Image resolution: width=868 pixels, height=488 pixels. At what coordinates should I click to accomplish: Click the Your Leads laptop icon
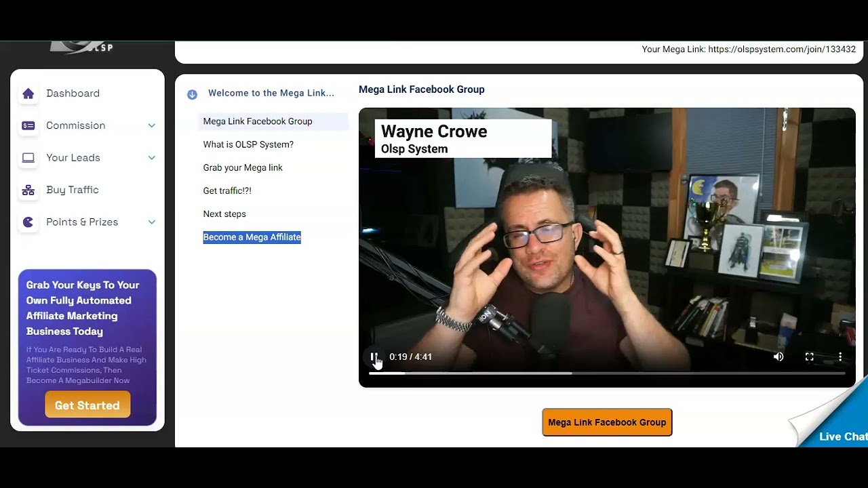click(x=28, y=158)
